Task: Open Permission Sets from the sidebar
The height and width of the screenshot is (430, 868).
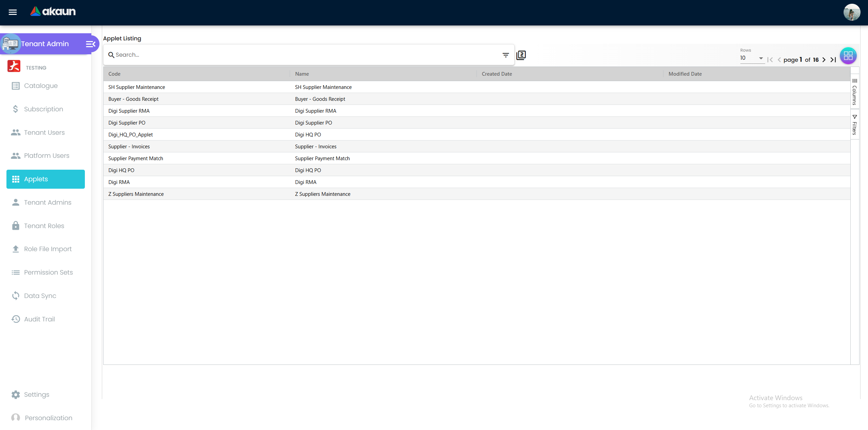Action: coord(49,273)
